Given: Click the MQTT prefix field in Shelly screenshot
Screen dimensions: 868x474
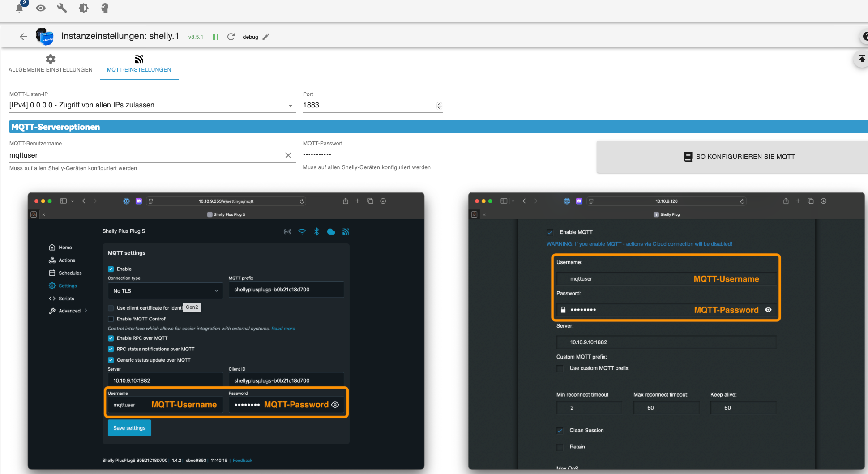Looking at the screenshot, I should [286, 290].
